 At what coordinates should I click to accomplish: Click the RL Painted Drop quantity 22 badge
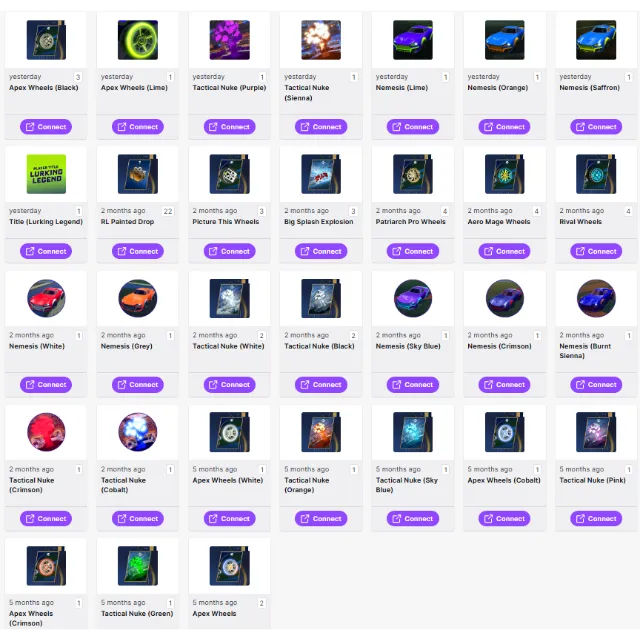pyautogui.click(x=168, y=211)
